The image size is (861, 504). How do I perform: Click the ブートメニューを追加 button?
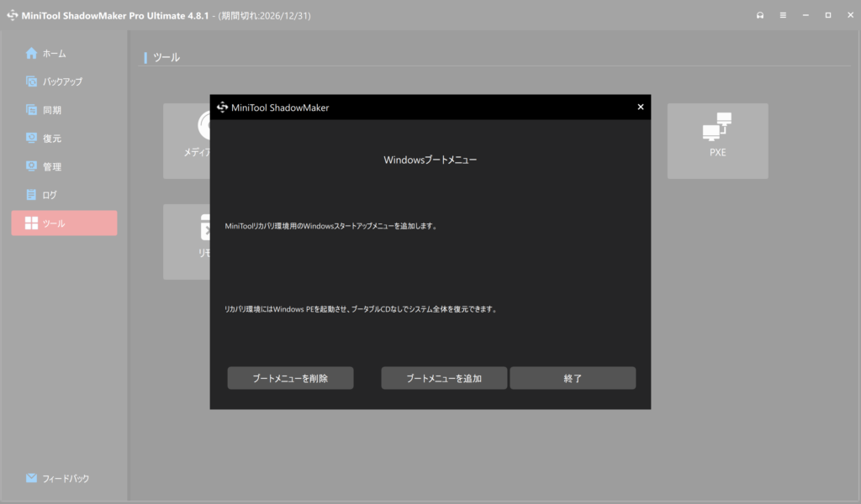coord(444,378)
